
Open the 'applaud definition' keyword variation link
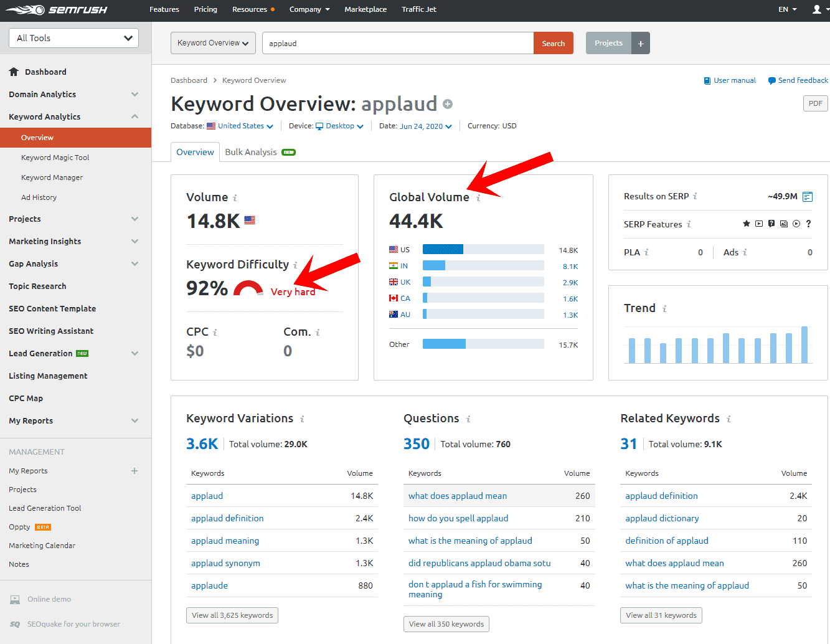(x=227, y=518)
